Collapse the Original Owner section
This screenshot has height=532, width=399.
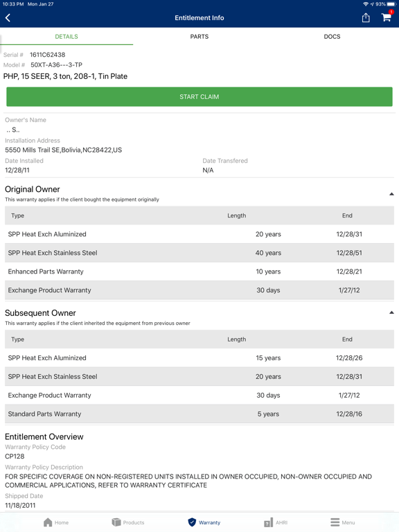391,194
